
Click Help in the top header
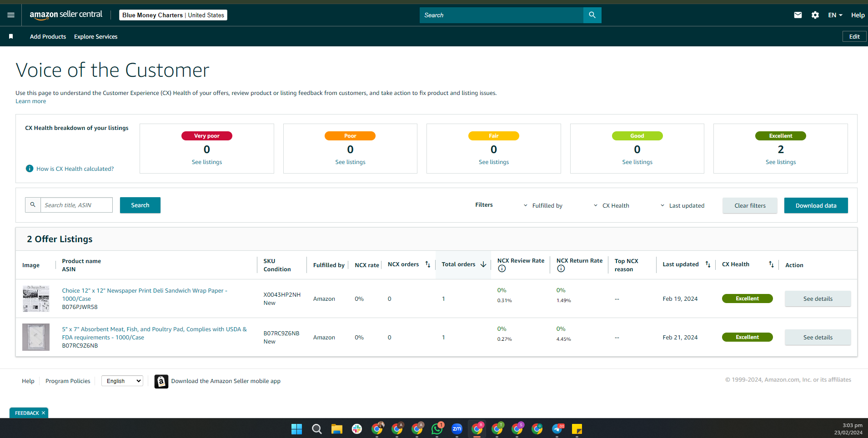[x=858, y=15]
